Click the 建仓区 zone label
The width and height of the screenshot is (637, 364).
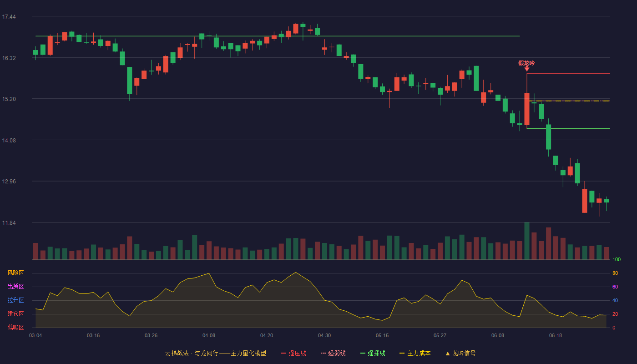[x=15, y=314]
